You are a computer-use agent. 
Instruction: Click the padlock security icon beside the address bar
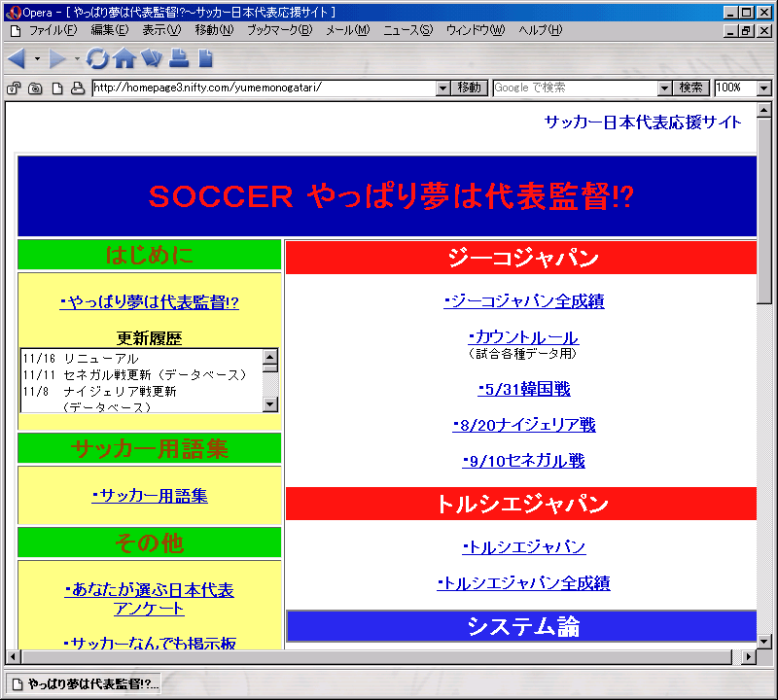tap(14, 88)
